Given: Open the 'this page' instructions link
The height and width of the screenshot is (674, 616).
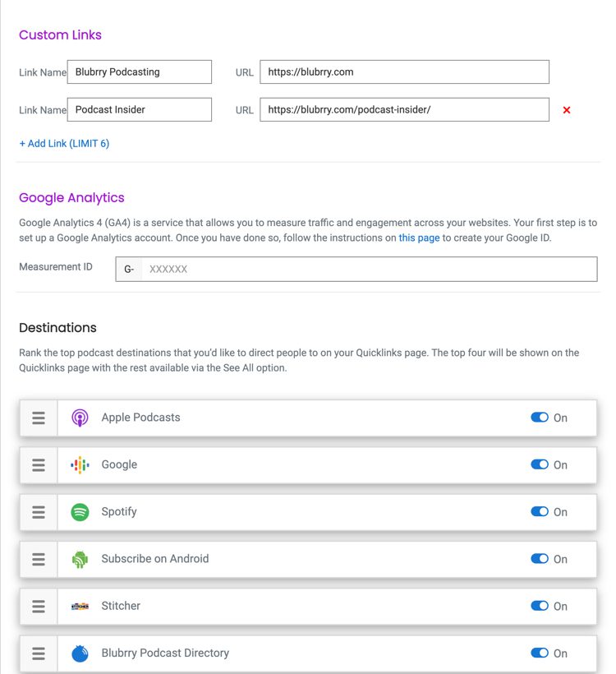Looking at the screenshot, I should 419,238.
